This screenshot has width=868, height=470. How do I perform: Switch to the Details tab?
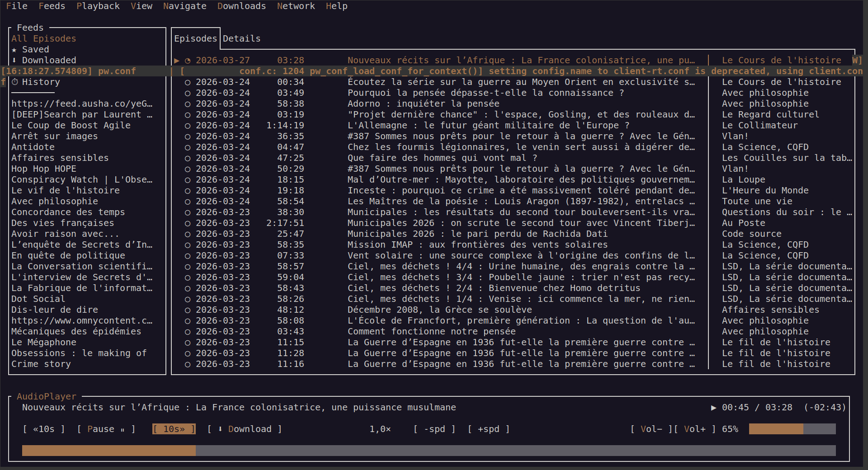pos(241,39)
